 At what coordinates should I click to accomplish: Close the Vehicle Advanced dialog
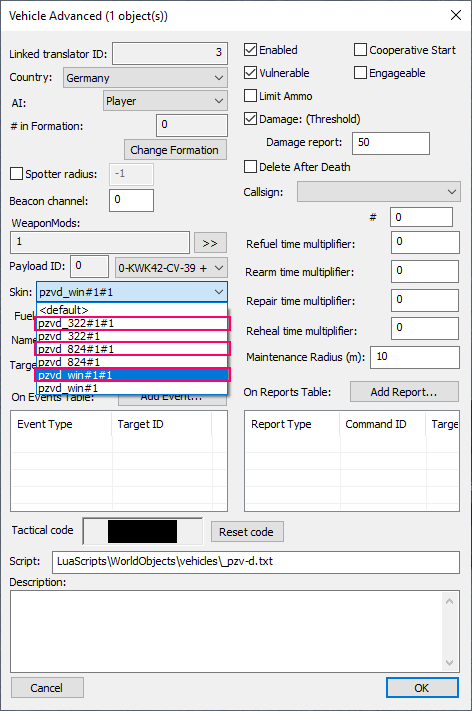(456, 15)
